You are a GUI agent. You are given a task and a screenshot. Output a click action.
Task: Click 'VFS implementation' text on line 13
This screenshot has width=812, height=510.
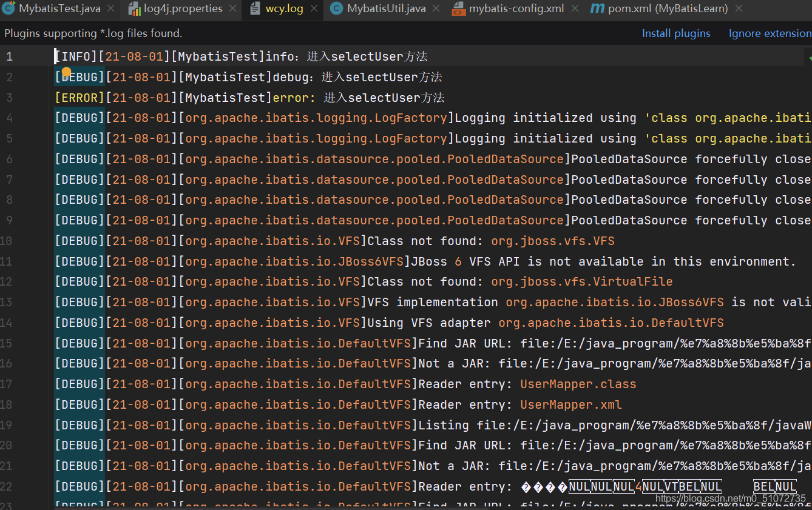(x=433, y=302)
